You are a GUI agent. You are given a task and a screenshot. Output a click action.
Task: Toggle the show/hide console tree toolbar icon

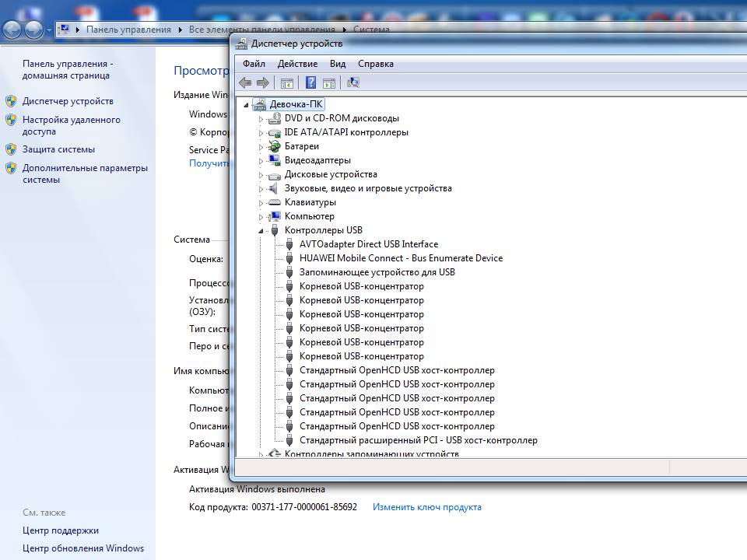[286, 82]
